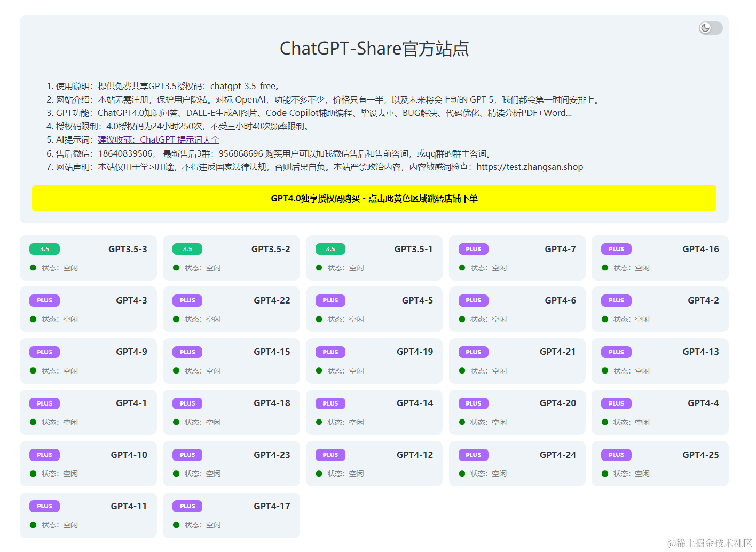Click the GPT4-3 title text
Viewport: 756px width, 552px height.
(131, 300)
